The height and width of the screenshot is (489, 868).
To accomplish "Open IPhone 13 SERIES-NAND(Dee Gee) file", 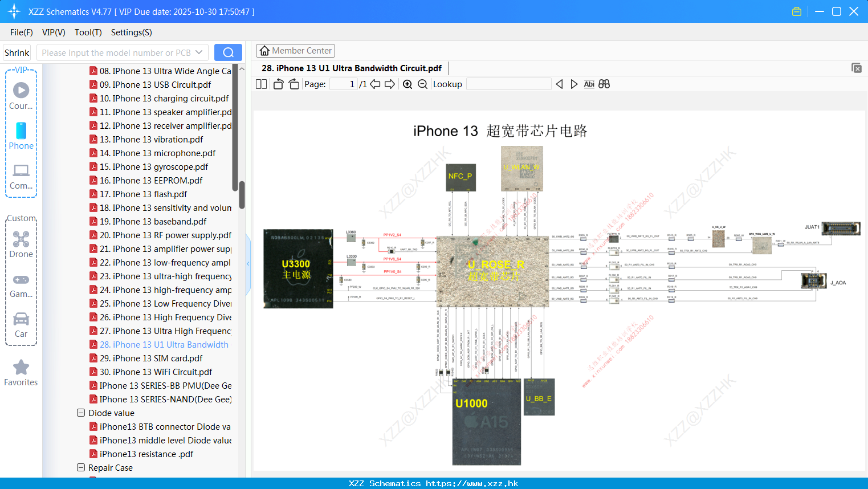I will tap(160, 400).
